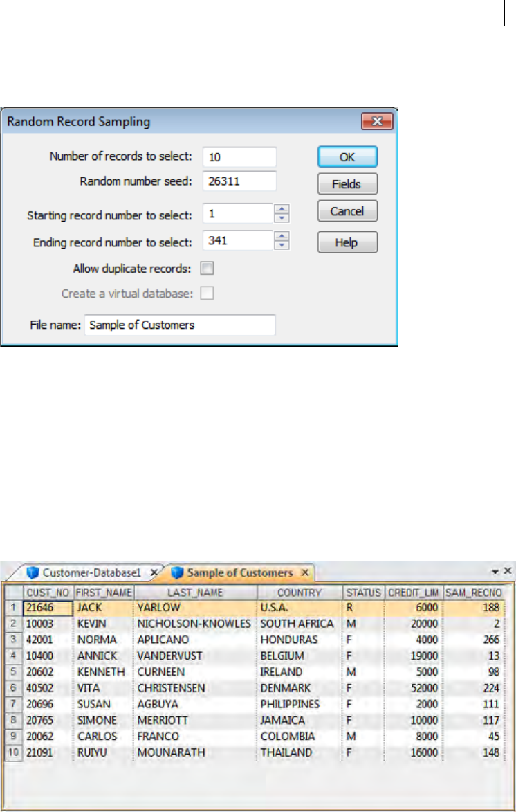Click the File name field

pos(180,325)
